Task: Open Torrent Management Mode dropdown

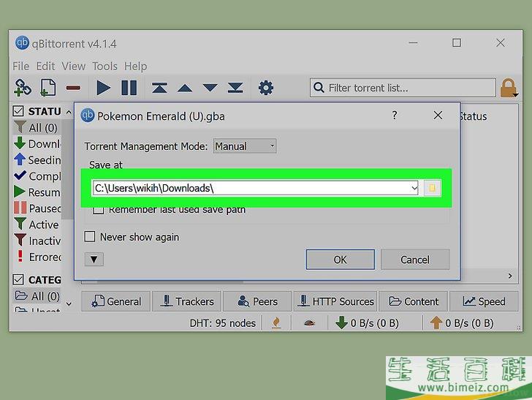Action: tap(245, 146)
